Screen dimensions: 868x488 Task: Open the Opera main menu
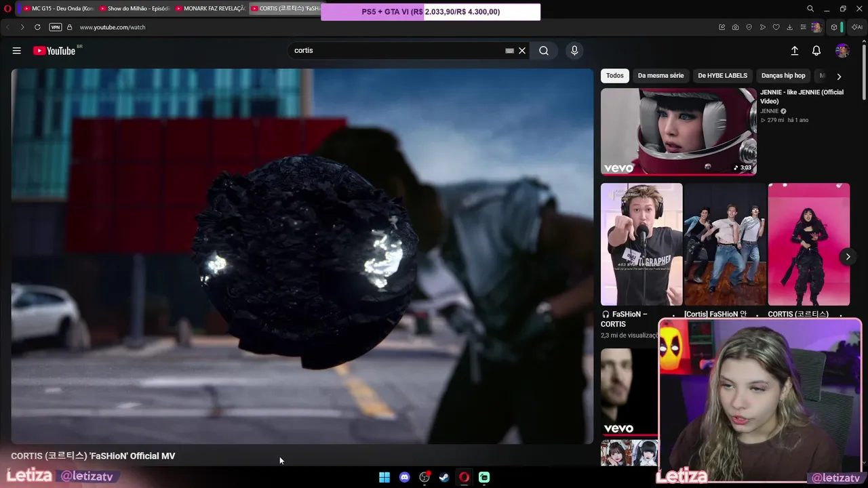pyautogui.click(x=8, y=9)
